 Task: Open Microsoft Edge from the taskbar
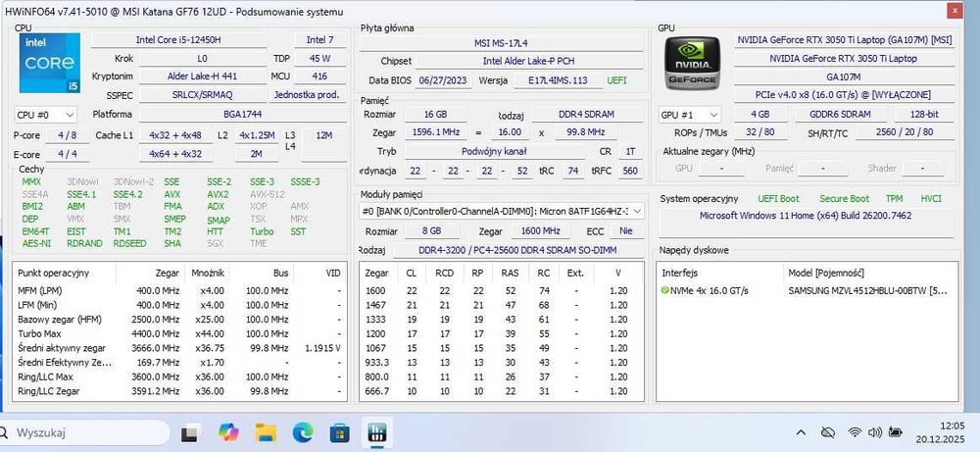coord(303,432)
